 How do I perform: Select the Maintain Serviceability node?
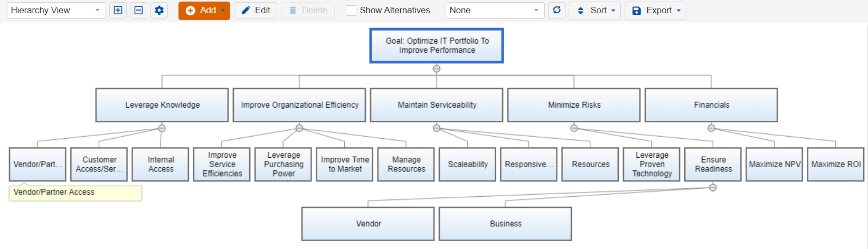pos(437,105)
